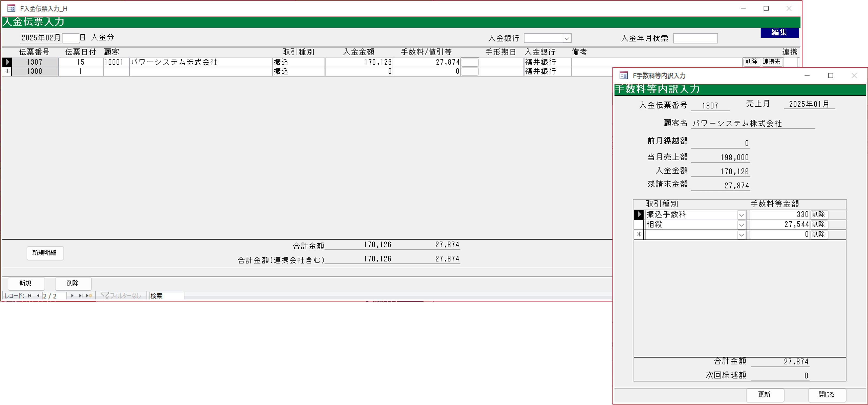Viewport: 868px width, 405px height.
Task: Click the 検索 box in record navigator
Action: (x=166, y=296)
